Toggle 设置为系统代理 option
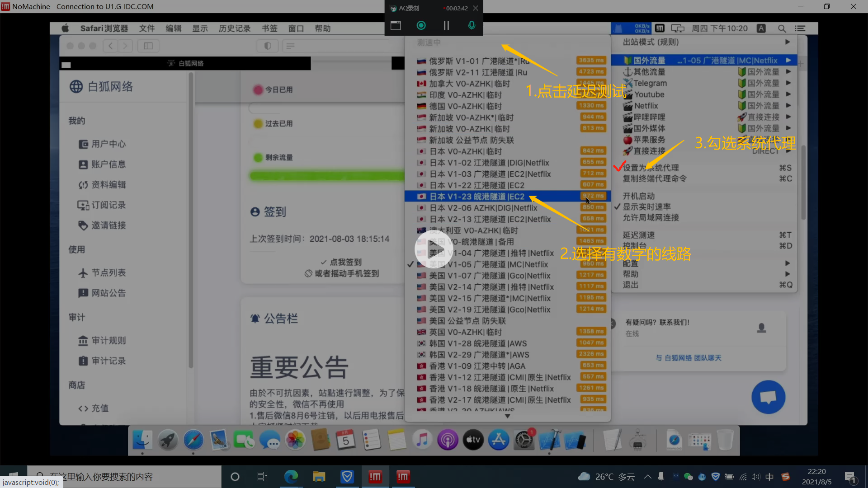The height and width of the screenshot is (488, 868). [x=704, y=168]
